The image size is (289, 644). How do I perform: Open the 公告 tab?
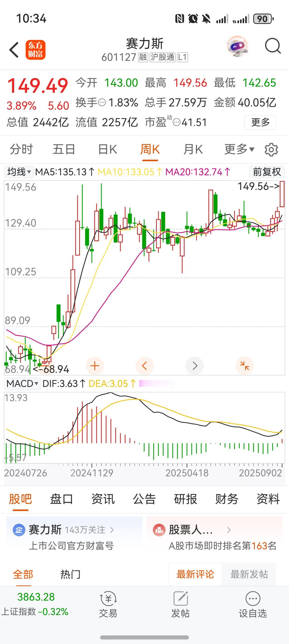click(x=144, y=499)
